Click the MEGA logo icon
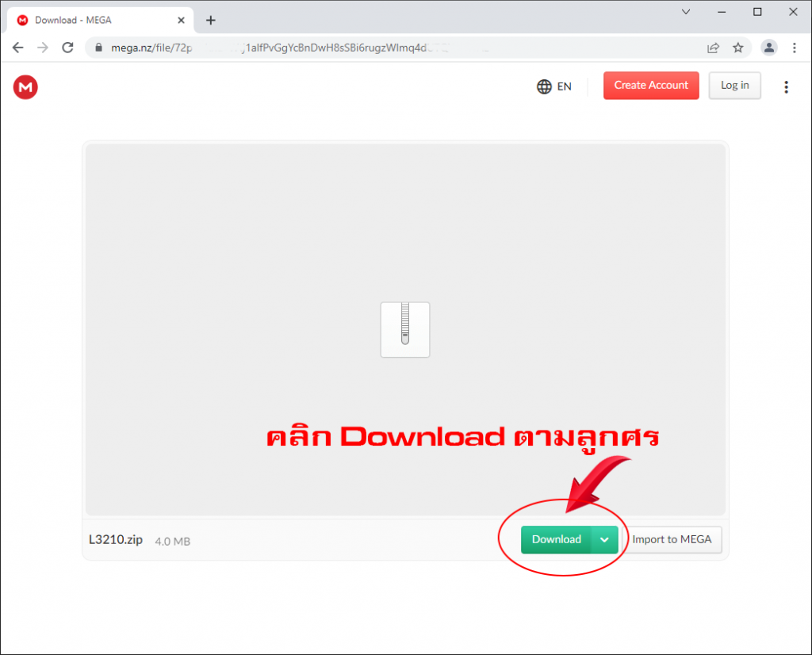Image resolution: width=812 pixels, height=655 pixels. (x=25, y=86)
